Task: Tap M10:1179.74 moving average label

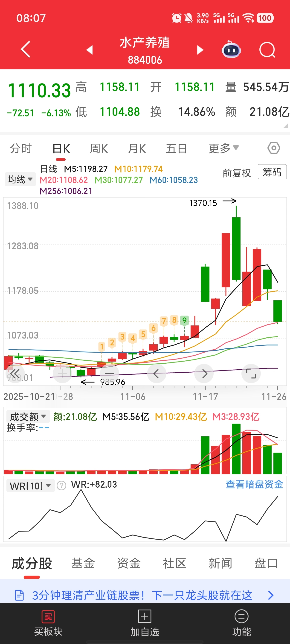Action: 138,169
